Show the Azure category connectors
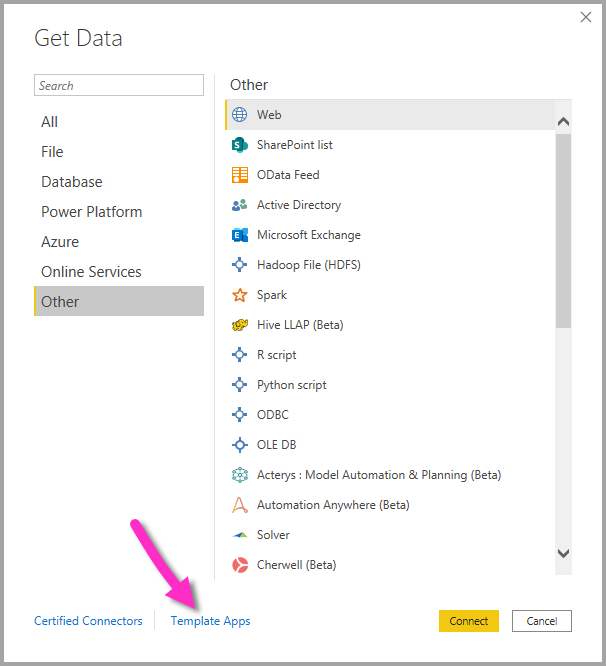Screen dimensions: 606x666 click(x=60, y=242)
